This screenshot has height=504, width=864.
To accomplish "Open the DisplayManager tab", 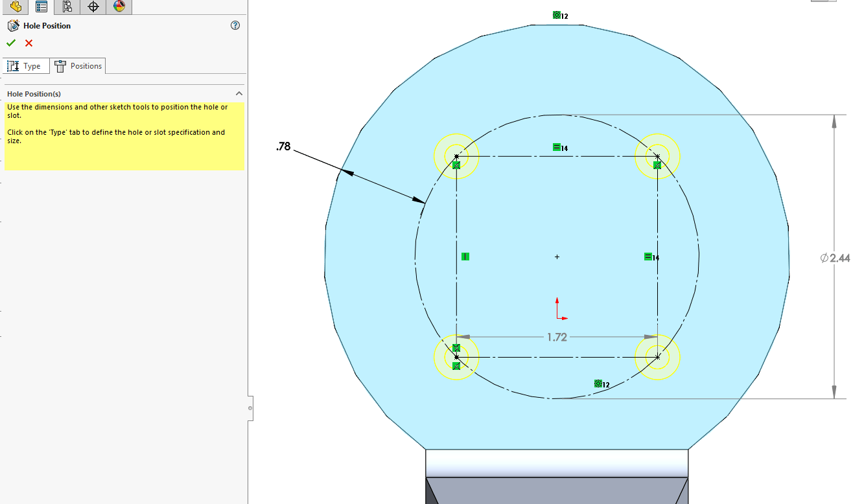I will [x=119, y=7].
